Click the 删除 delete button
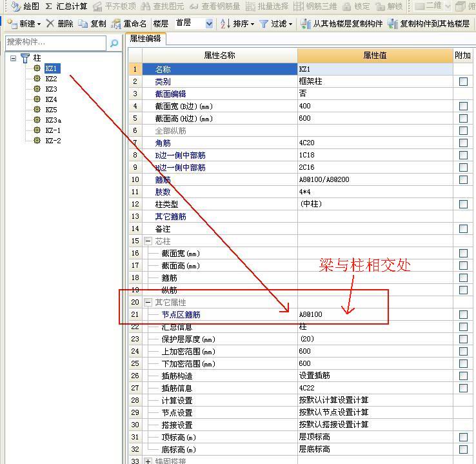476x464 pixels. point(60,23)
